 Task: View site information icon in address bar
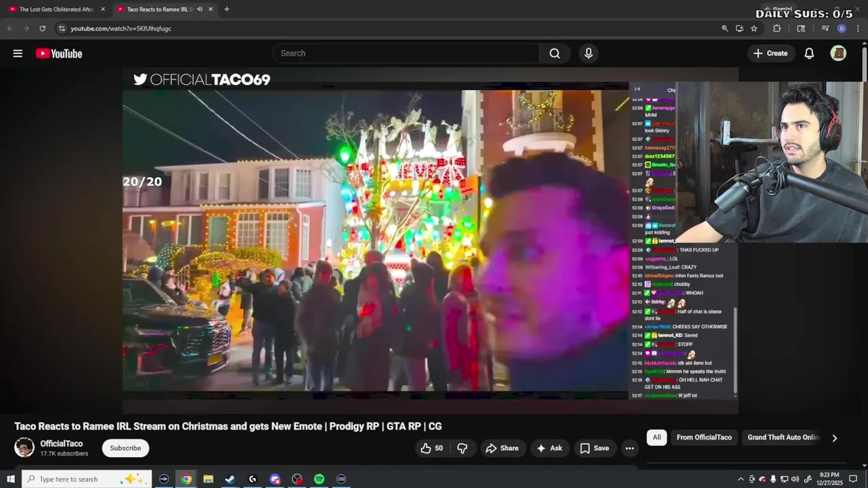coord(61,28)
